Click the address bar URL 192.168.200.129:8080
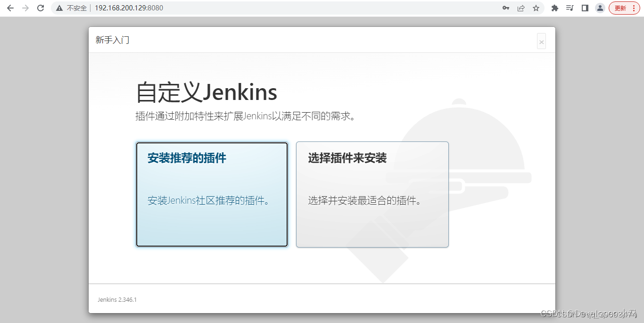This screenshot has height=323, width=644. (129, 8)
